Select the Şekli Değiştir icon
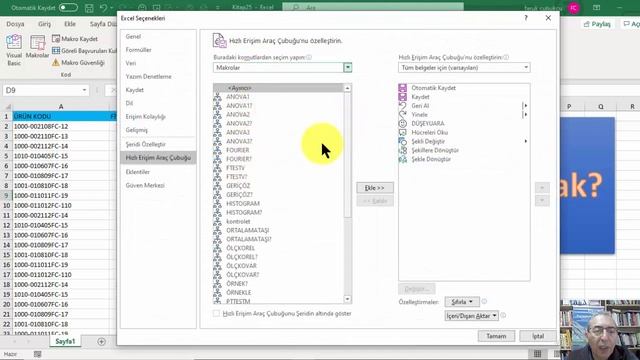The width and height of the screenshot is (640, 360). (x=402, y=141)
